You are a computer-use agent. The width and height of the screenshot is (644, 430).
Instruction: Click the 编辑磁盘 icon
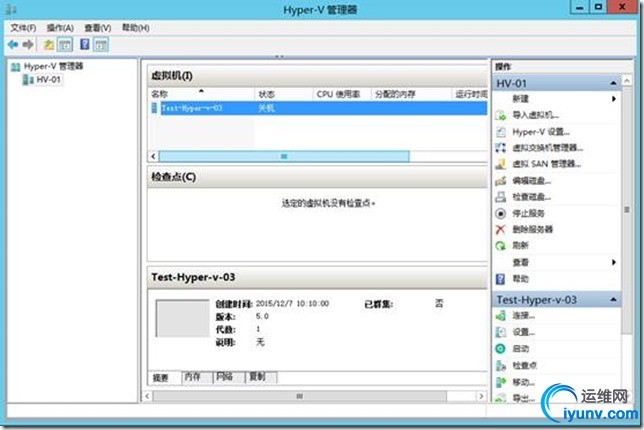click(501, 181)
